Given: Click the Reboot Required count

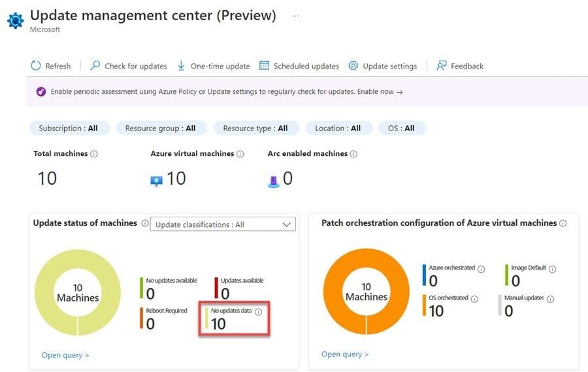Looking at the screenshot, I should 150,324.
